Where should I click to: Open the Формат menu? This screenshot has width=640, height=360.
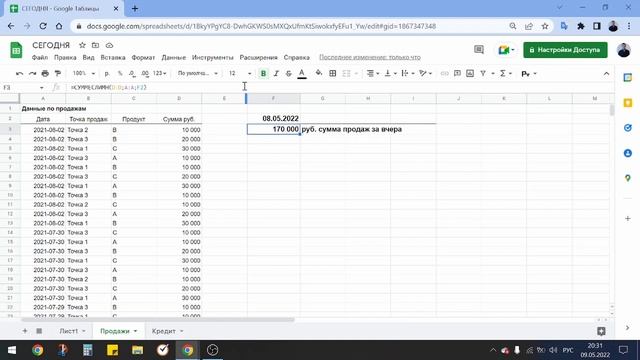coord(143,58)
